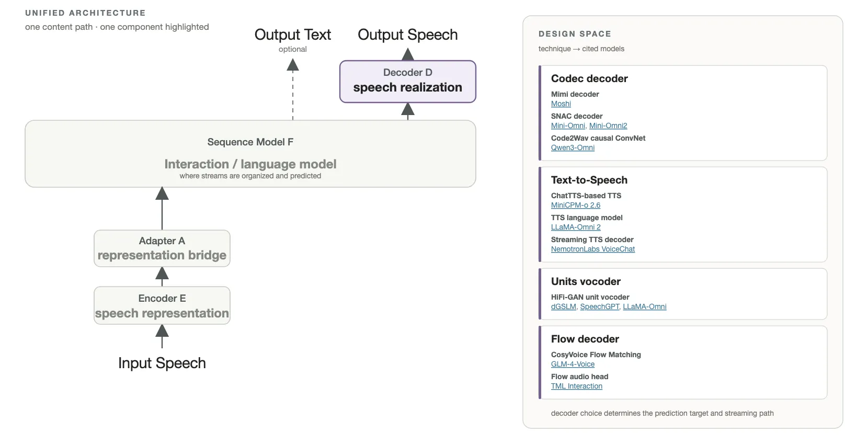The width and height of the screenshot is (868, 444).
Task: Open the Mini-Omni link before Mini-Omni2
Action: click(x=568, y=126)
